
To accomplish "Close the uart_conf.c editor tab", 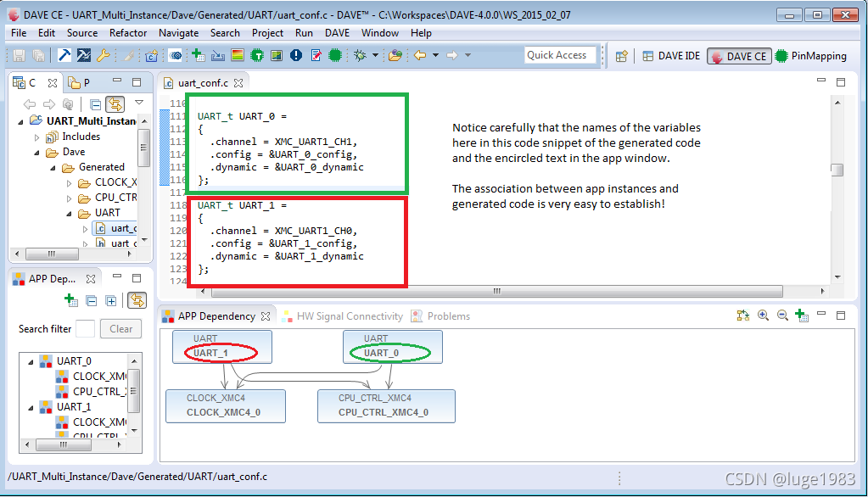I will pyautogui.click(x=238, y=83).
